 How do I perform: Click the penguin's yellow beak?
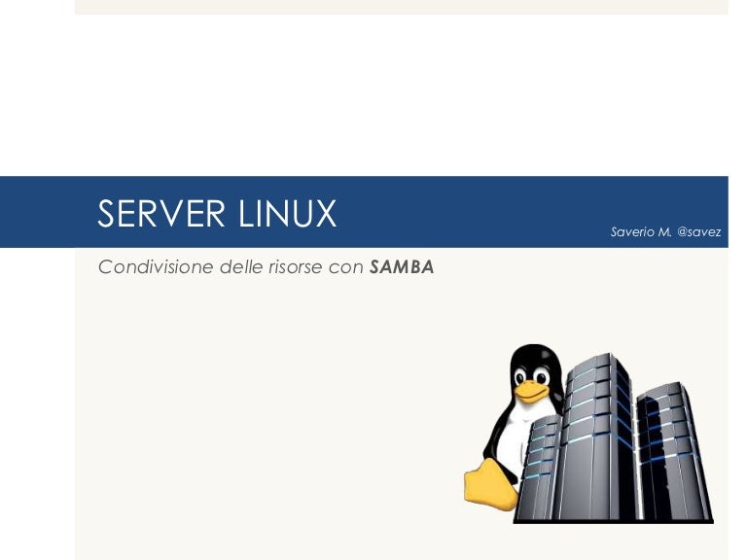click(x=531, y=390)
